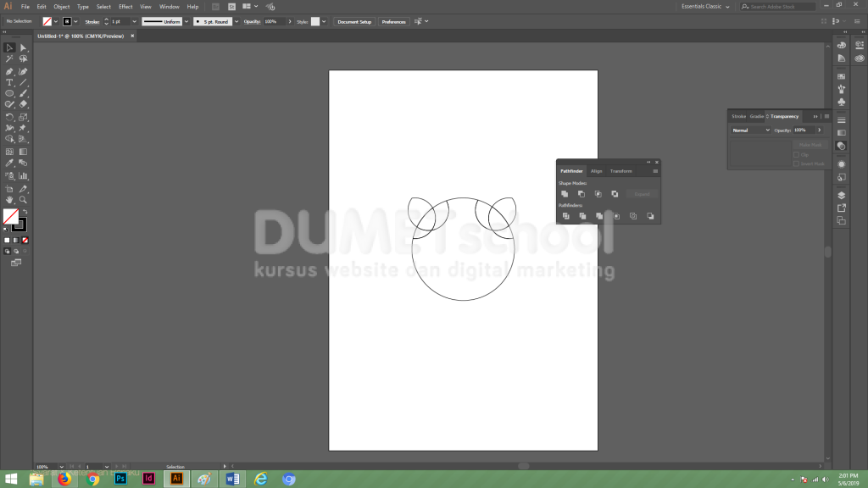Viewport: 868px width, 488px height.
Task: Click the control bar Opacity label
Action: (252, 21)
